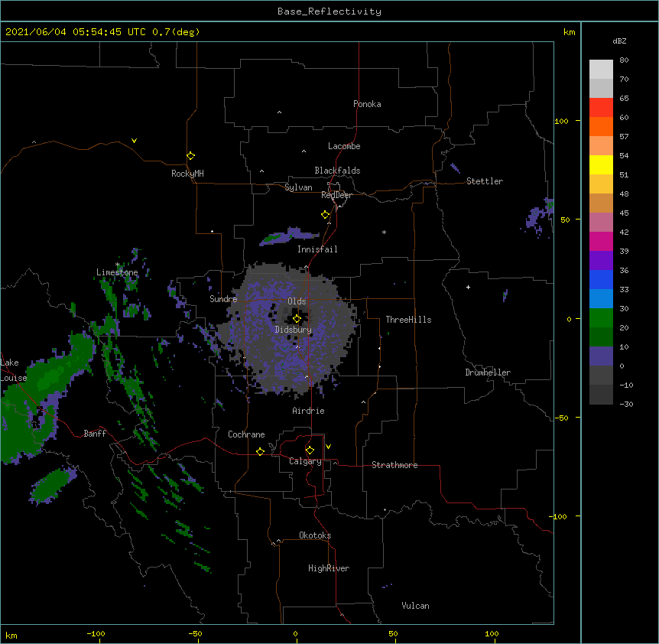Click the Limestone label
Viewport: 659px width, 644px height.
pos(117,272)
